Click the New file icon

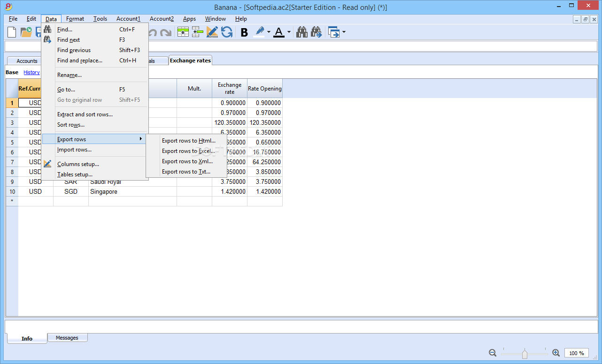pos(12,32)
